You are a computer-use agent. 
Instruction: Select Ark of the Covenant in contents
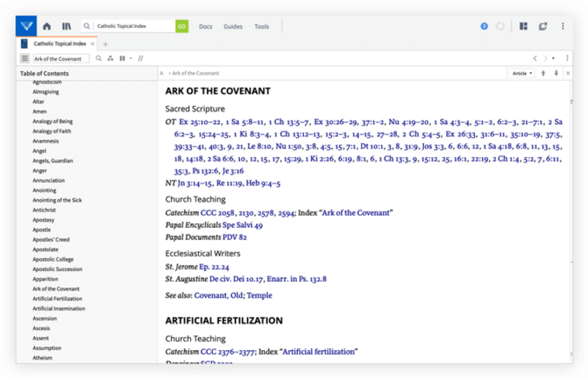[x=56, y=289]
